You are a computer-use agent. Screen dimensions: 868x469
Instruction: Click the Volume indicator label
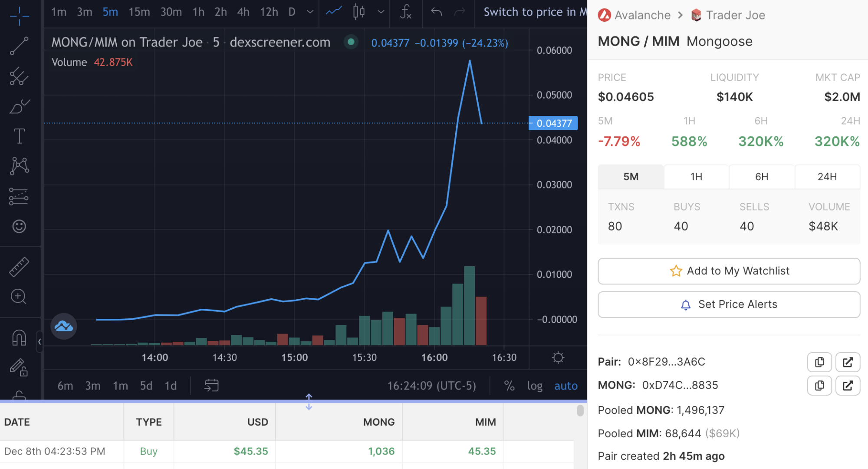tap(69, 62)
